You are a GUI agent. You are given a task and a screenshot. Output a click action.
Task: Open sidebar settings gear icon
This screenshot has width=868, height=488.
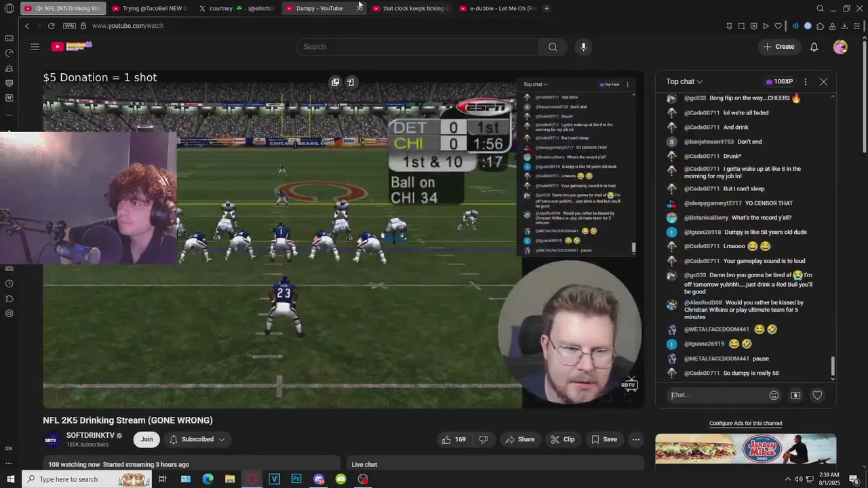[x=9, y=313]
